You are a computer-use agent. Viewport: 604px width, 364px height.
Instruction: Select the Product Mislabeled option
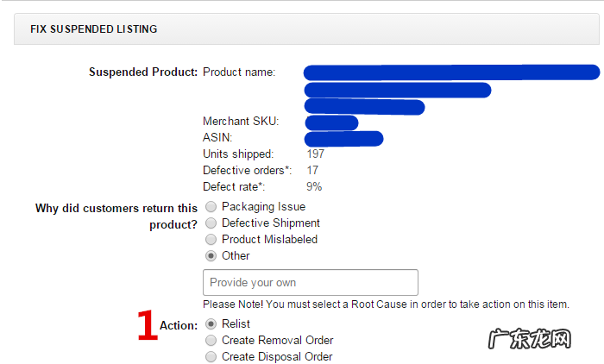(211, 239)
